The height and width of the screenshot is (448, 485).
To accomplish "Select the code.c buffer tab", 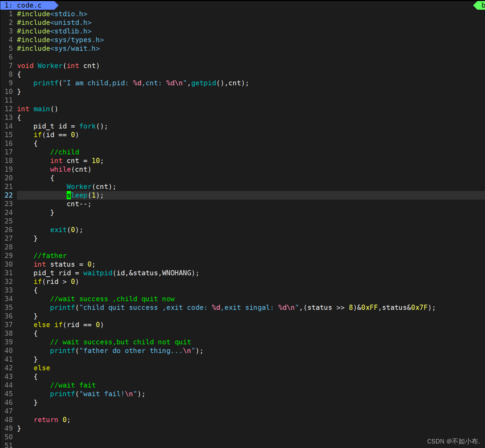I will coord(29,5).
